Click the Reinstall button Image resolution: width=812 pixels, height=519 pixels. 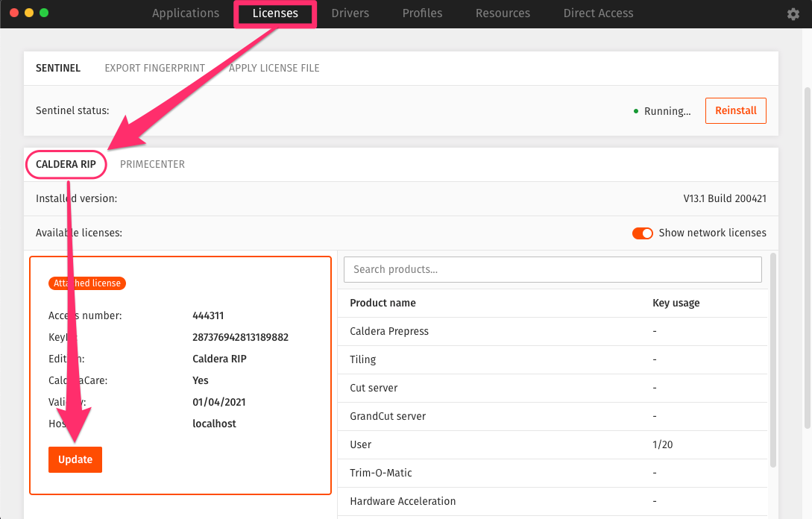coord(735,110)
